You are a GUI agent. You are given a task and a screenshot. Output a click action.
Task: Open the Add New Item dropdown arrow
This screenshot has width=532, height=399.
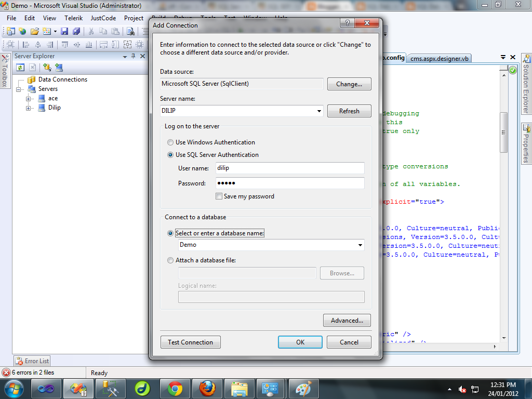[55, 32]
